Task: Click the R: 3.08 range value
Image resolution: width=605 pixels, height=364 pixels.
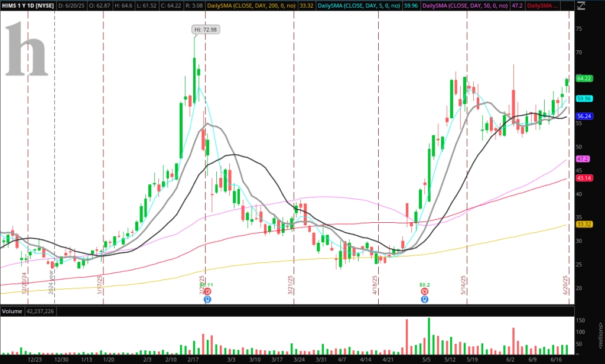Action: tap(194, 6)
